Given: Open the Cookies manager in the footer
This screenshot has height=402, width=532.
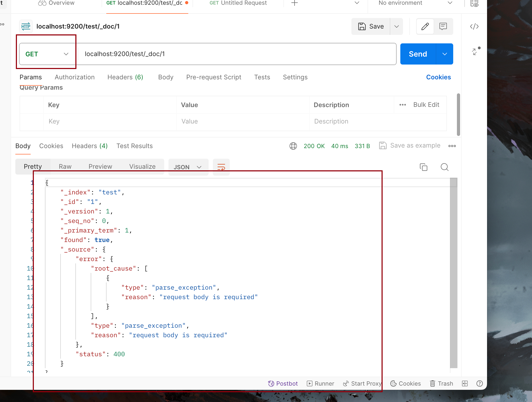Looking at the screenshot, I should [406, 383].
